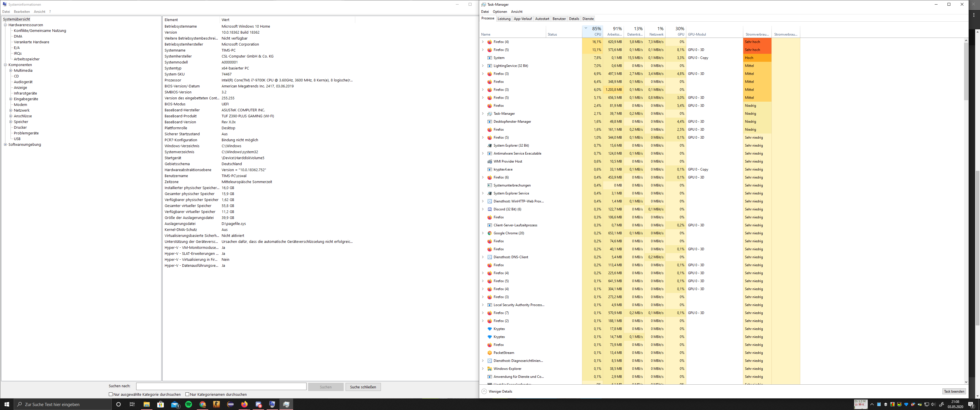Image resolution: width=980 pixels, height=410 pixels.
Task: Open the Mail app in taskbar
Action: click(175, 404)
